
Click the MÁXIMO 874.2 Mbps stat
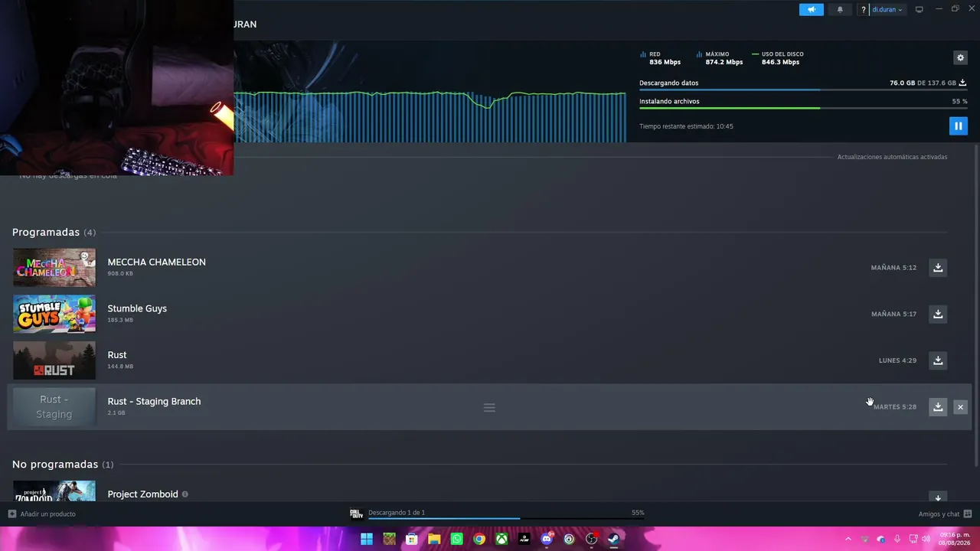tap(720, 58)
